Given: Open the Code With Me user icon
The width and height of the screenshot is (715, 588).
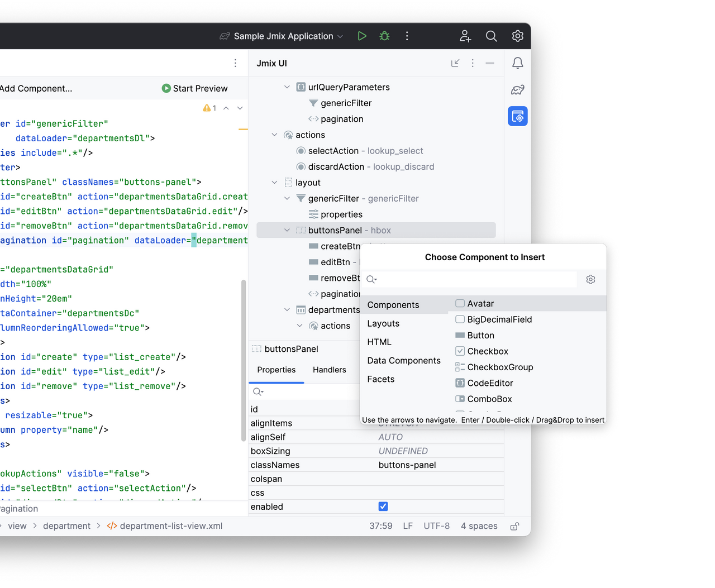Looking at the screenshot, I should 465,36.
